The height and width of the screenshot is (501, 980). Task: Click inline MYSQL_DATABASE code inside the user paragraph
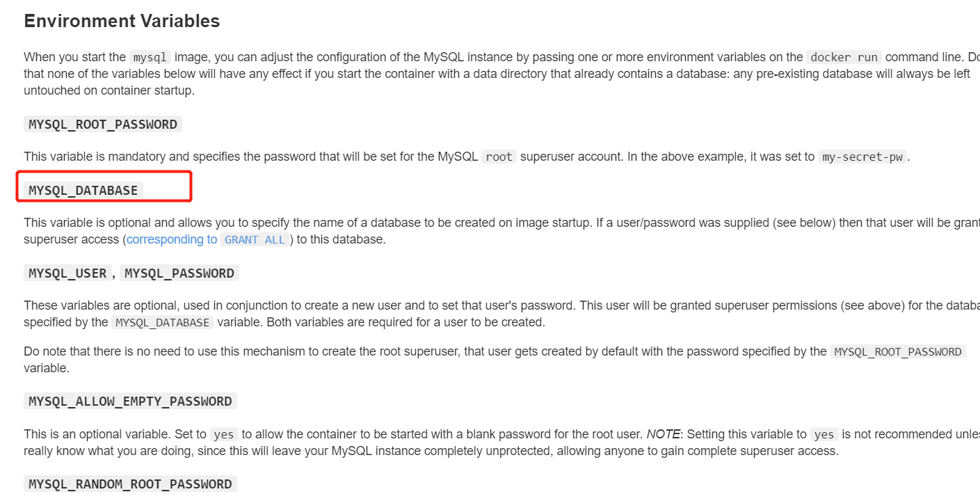162,323
